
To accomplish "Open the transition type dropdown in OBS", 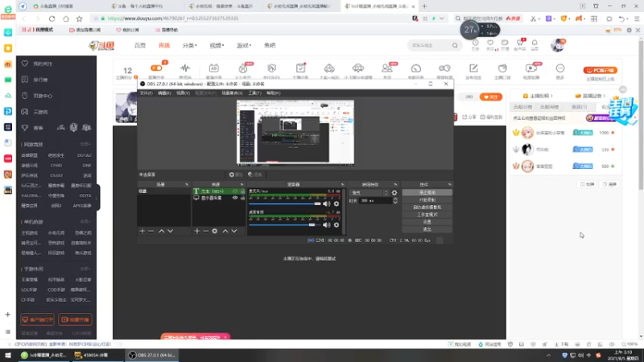I will point(369,192).
